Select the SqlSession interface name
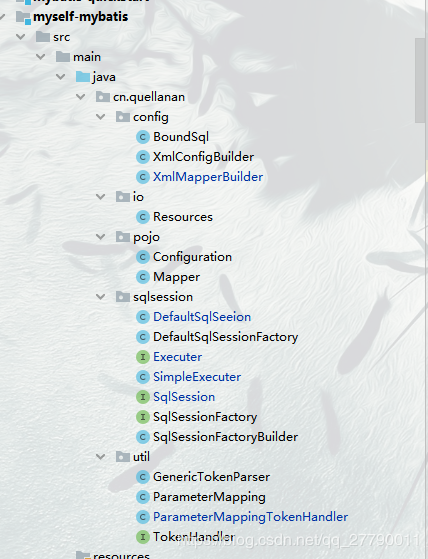428x559 pixels. (x=184, y=397)
